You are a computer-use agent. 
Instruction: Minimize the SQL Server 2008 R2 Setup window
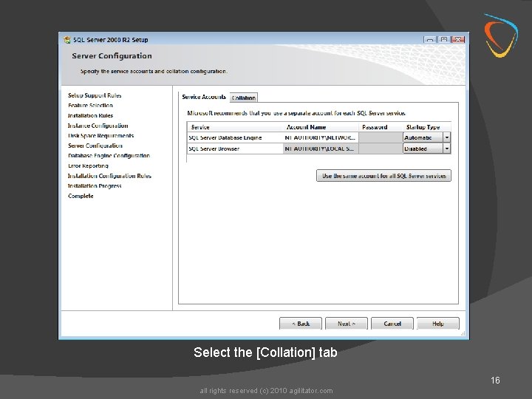[x=430, y=40]
